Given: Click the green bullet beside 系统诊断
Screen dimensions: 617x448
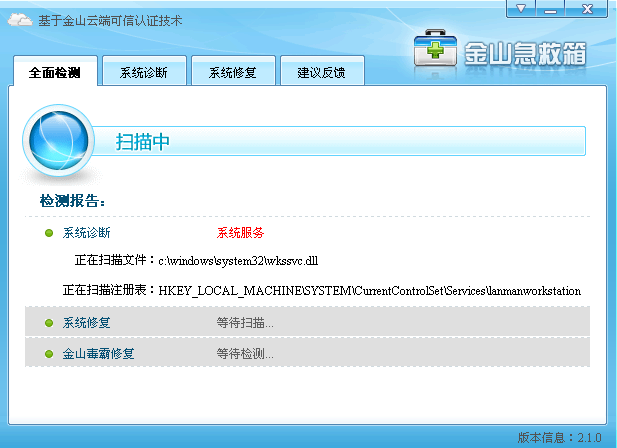Looking at the screenshot, I should pyautogui.click(x=49, y=233).
